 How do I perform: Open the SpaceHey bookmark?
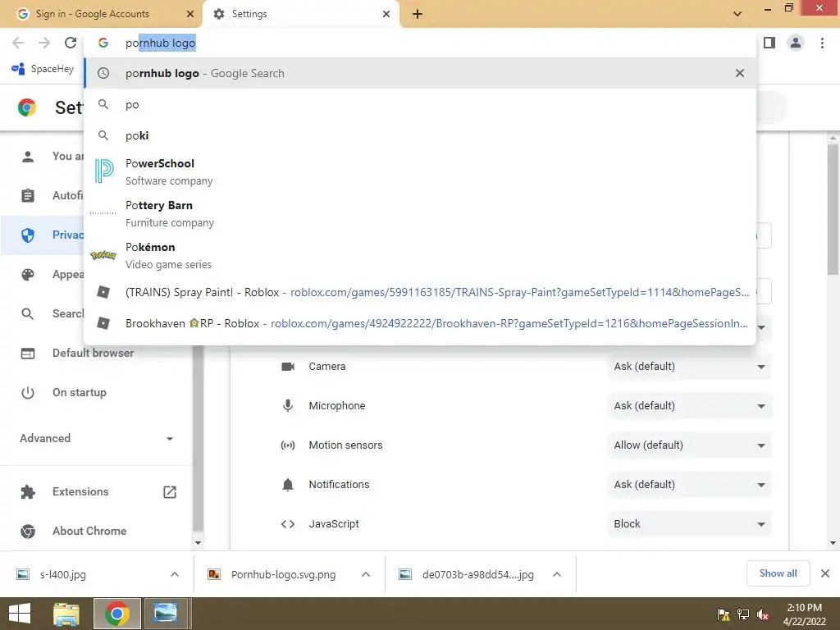43,69
